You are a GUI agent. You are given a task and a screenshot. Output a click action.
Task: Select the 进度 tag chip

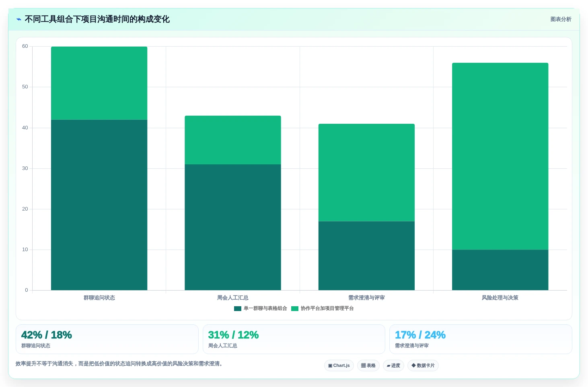(x=393, y=366)
